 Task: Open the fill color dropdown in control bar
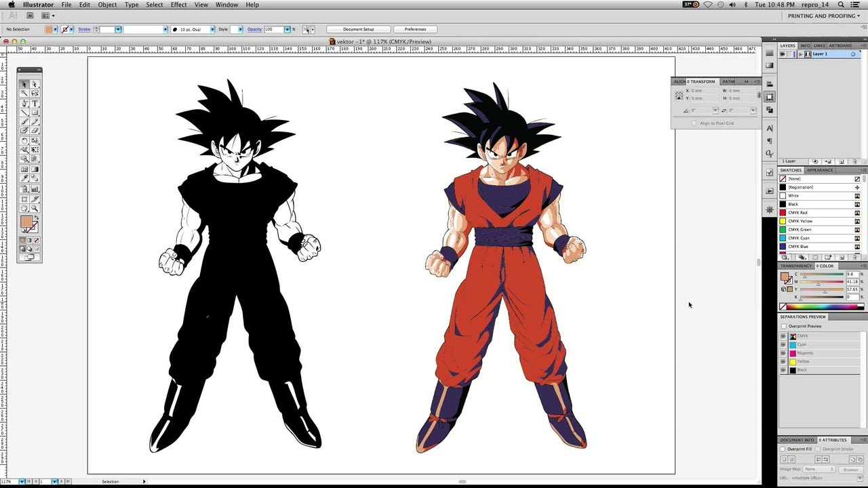[x=55, y=29]
